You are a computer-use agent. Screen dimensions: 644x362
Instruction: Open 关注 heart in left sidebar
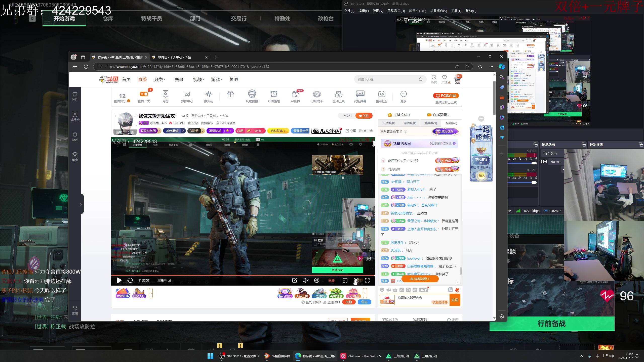tap(75, 96)
